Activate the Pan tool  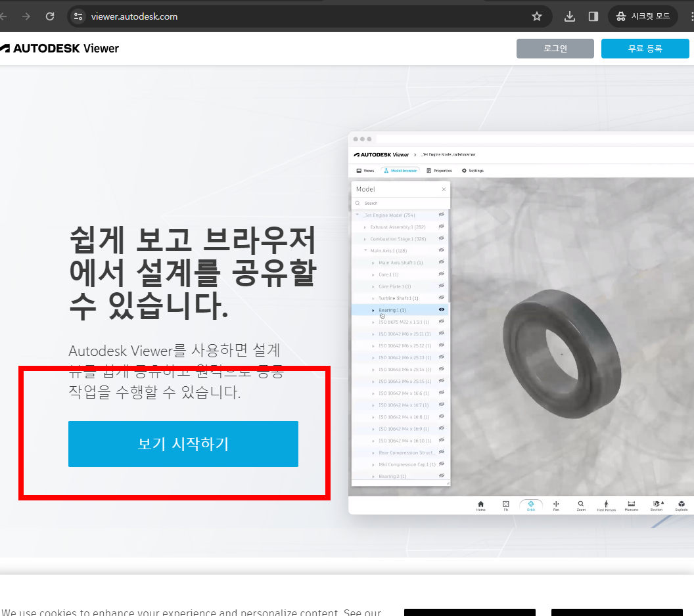pos(556,504)
